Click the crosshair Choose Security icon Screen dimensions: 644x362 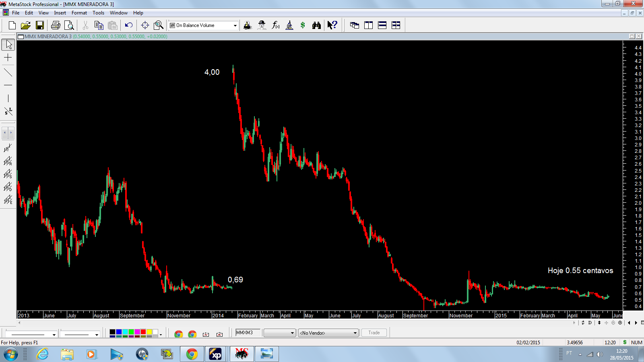(x=145, y=25)
